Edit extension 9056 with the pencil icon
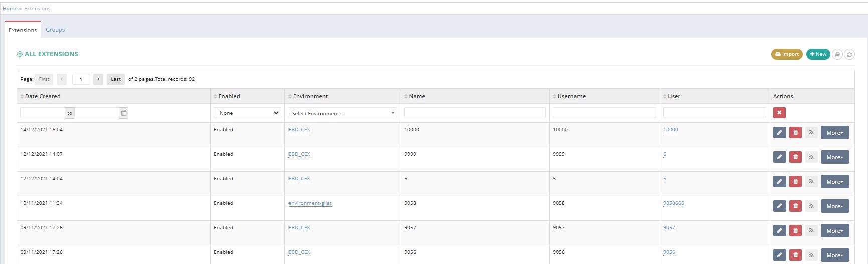This screenshot has width=868, height=264. tap(779, 255)
